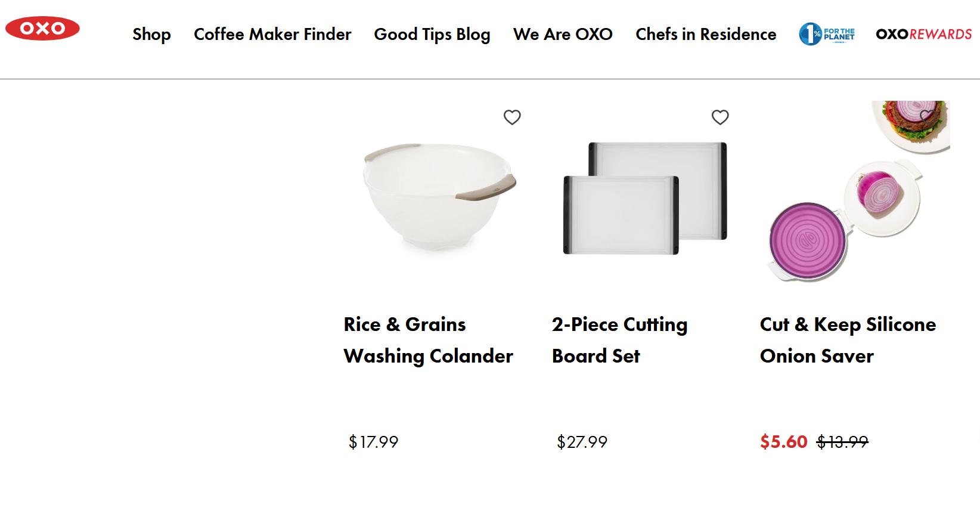This screenshot has width=980, height=523.
Task: Click the OXO Rewards icon
Action: tap(923, 34)
